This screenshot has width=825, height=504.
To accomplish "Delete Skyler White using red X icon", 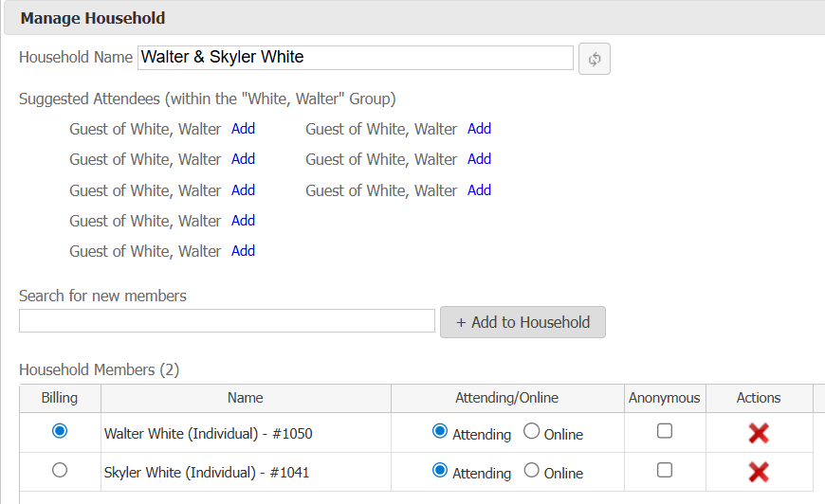I will coord(758,472).
